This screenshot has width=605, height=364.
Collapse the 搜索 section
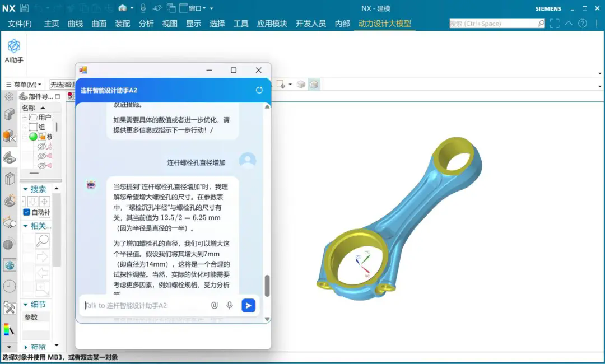[25, 189]
